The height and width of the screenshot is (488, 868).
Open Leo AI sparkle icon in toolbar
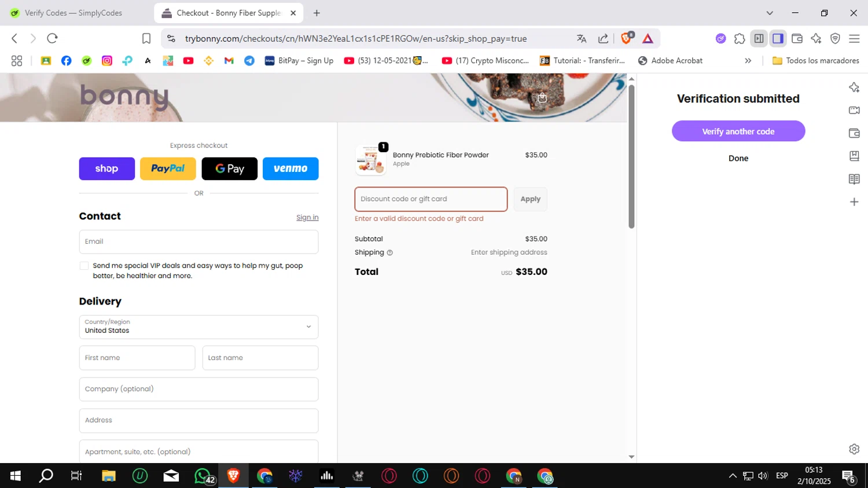tap(816, 38)
